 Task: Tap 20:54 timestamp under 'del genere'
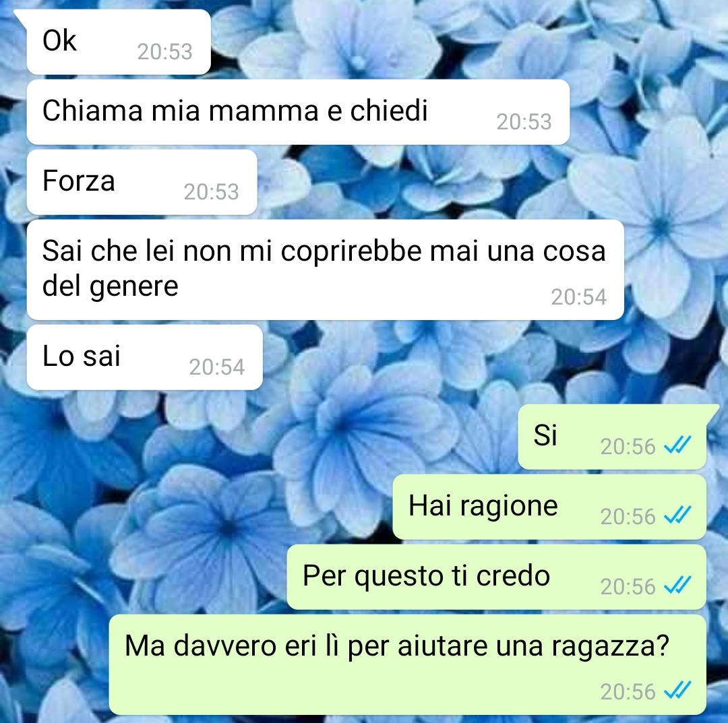tap(578, 297)
